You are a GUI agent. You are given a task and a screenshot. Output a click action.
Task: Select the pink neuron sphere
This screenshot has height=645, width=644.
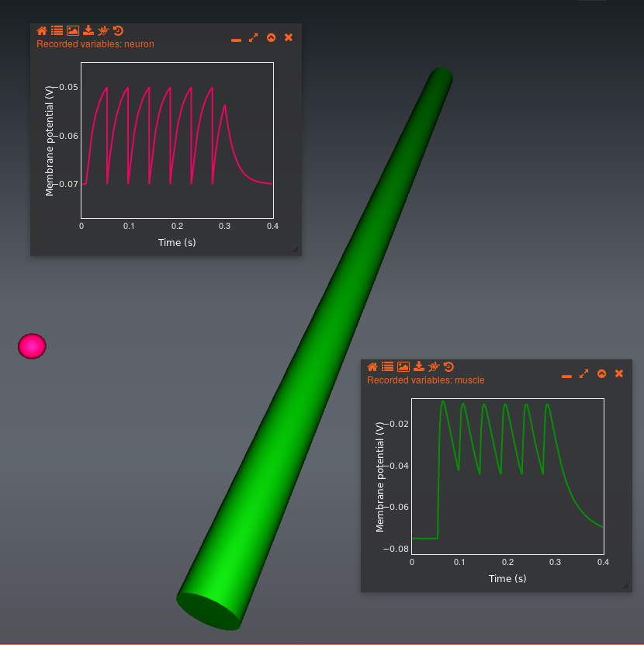[32, 346]
